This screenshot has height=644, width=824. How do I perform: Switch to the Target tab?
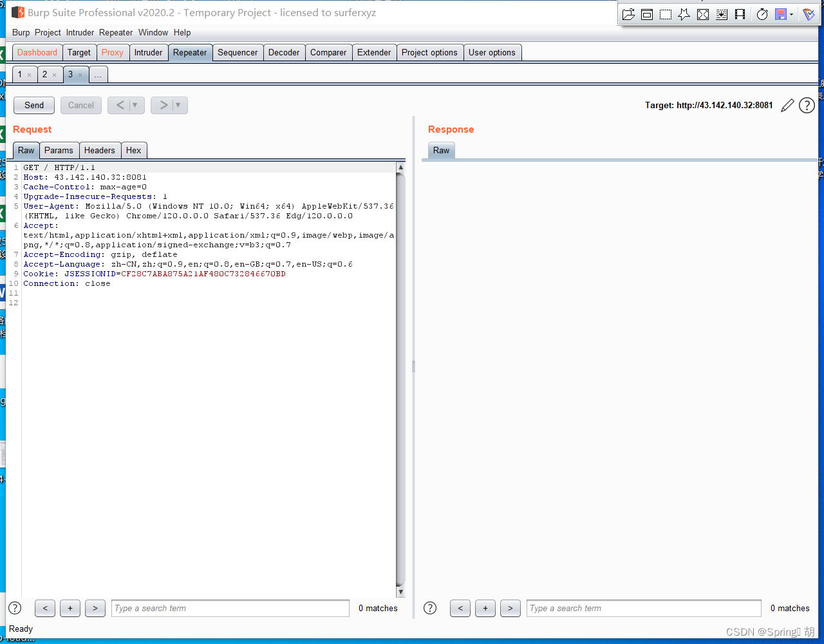[79, 53]
